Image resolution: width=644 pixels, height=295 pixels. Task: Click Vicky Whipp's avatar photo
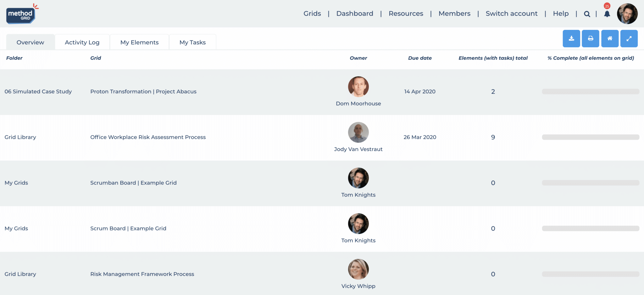[x=358, y=269]
